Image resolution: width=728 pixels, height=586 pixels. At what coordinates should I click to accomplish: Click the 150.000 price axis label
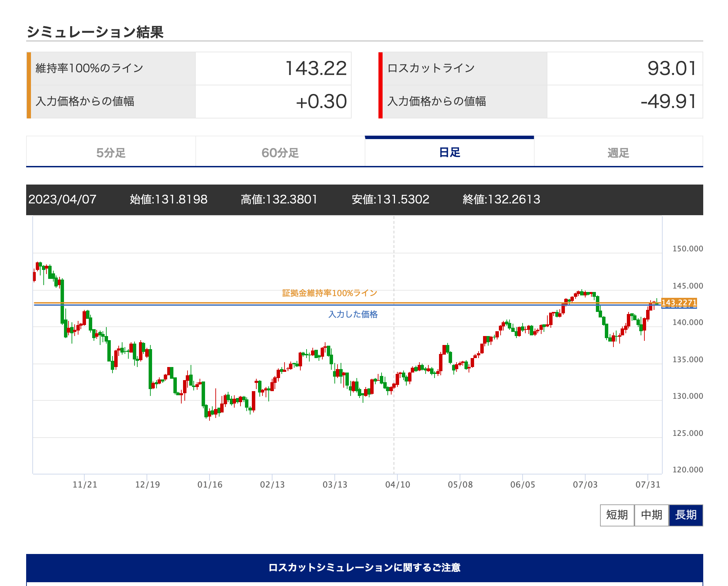(687, 249)
